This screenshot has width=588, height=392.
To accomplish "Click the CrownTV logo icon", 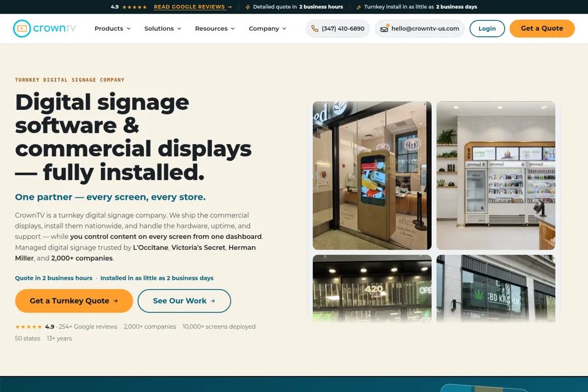I will pos(22,29).
